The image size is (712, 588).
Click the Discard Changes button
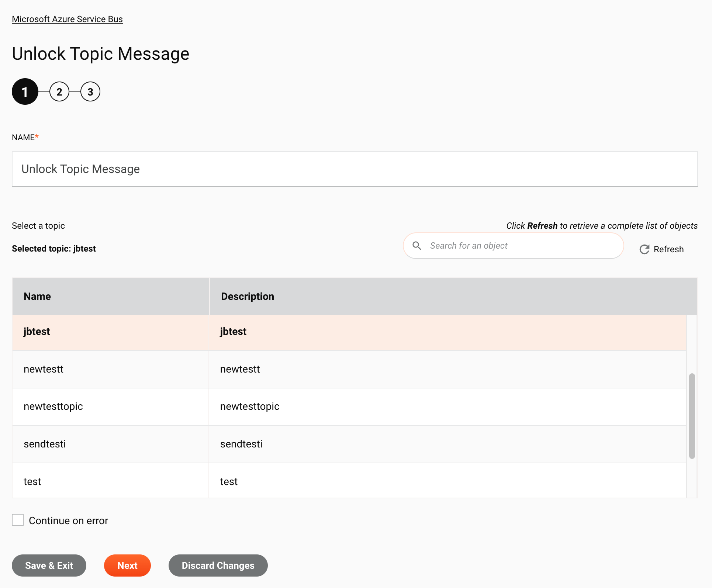(x=218, y=565)
